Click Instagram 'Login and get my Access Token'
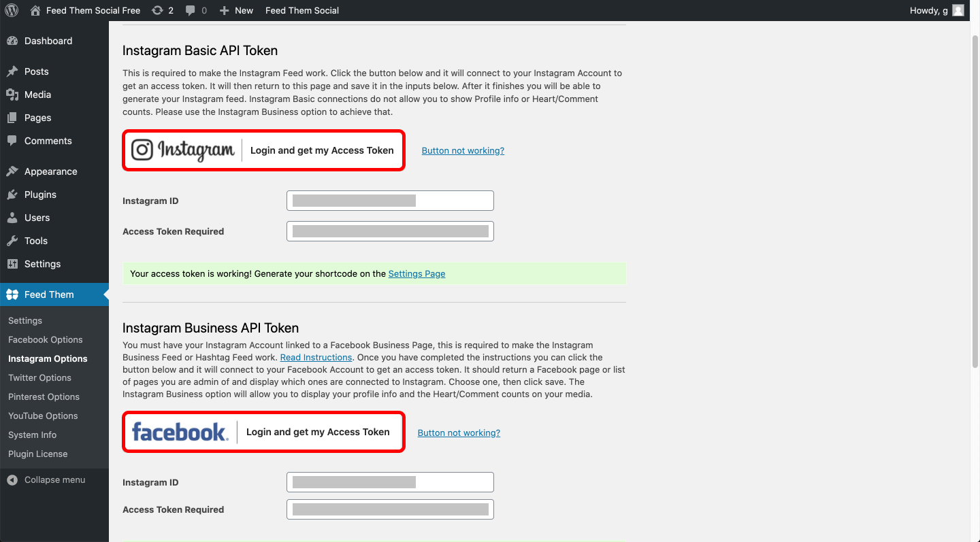 point(322,150)
